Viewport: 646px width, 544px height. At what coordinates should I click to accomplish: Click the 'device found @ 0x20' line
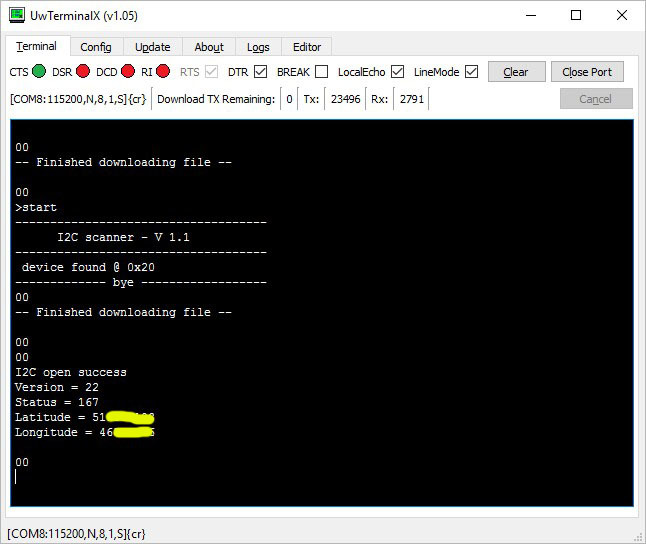pos(88,267)
